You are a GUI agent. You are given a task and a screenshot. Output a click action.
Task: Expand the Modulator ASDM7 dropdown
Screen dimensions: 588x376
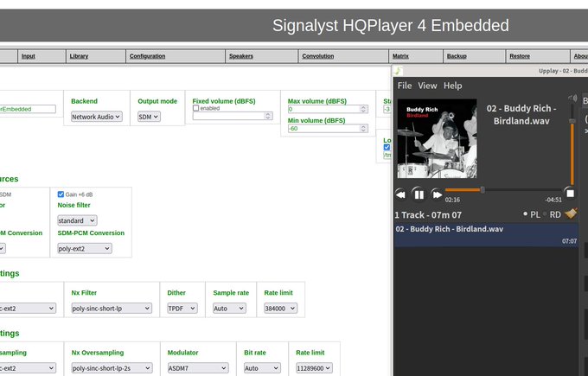[198, 367]
